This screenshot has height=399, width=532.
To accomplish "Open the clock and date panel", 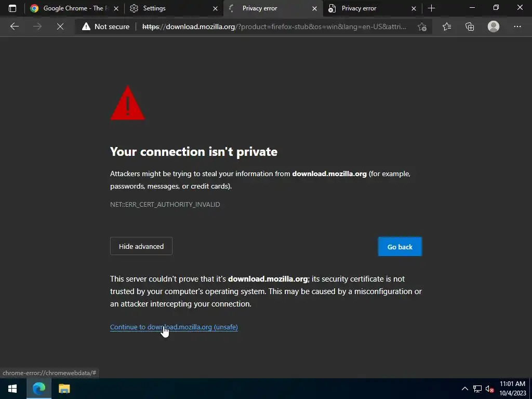I will pos(512,389).
